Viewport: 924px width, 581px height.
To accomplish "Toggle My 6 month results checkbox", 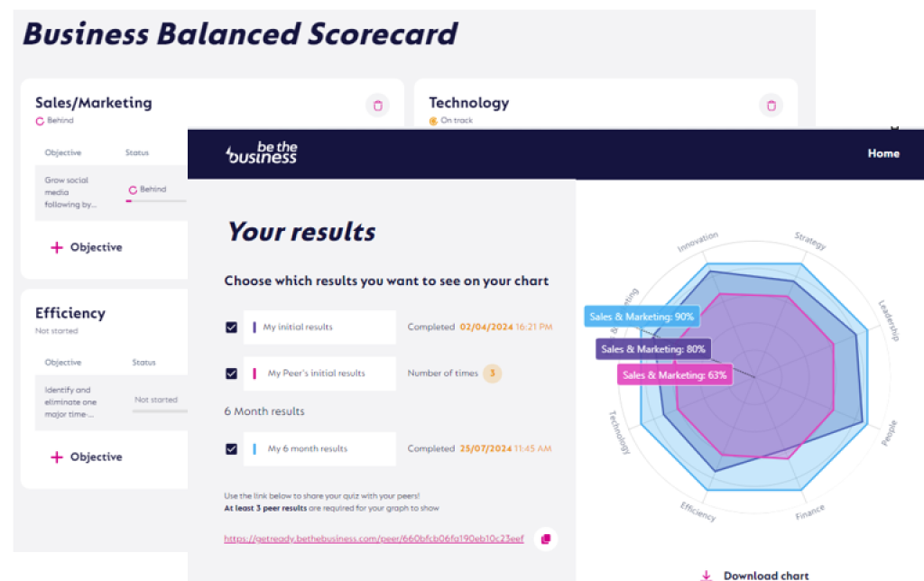I will tap(231, 448).
